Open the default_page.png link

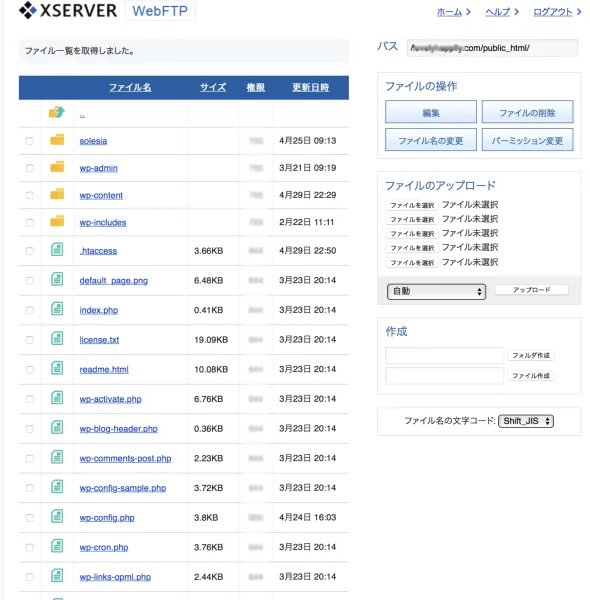click(x=114, y=280)
